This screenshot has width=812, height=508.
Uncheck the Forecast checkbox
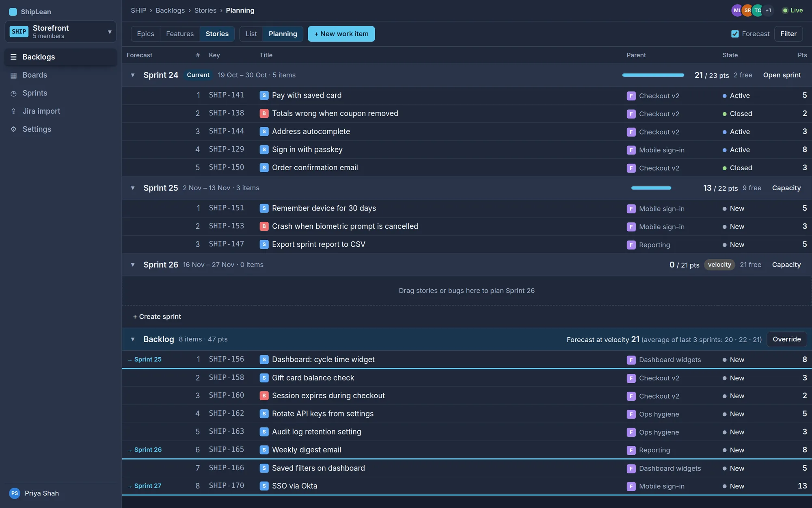click(735, 34)
